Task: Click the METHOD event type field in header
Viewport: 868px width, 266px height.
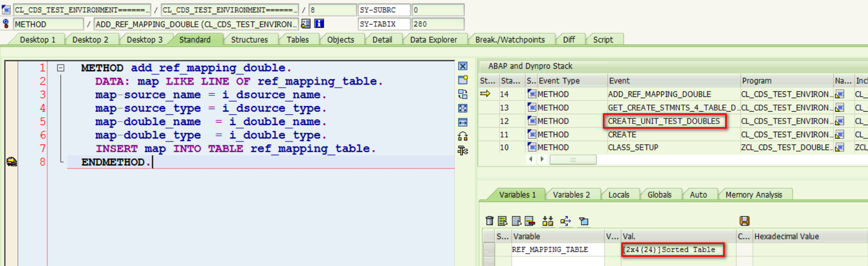Action: [x=48, y=24]
